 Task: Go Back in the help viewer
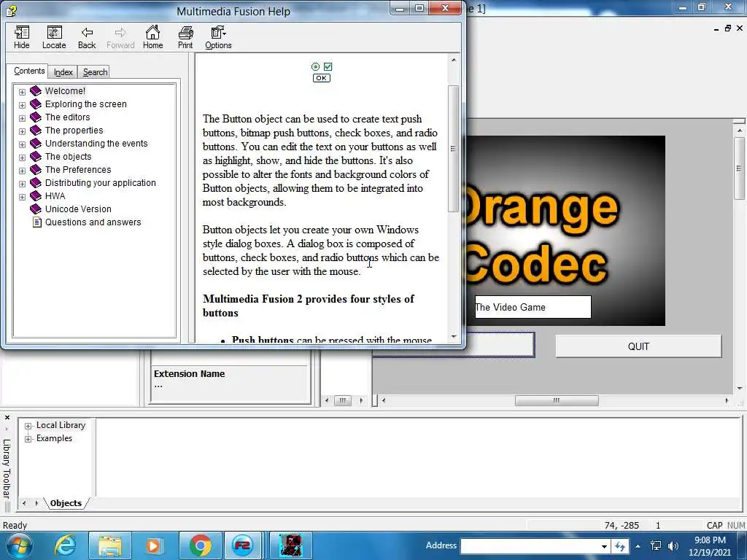point(87,37)
